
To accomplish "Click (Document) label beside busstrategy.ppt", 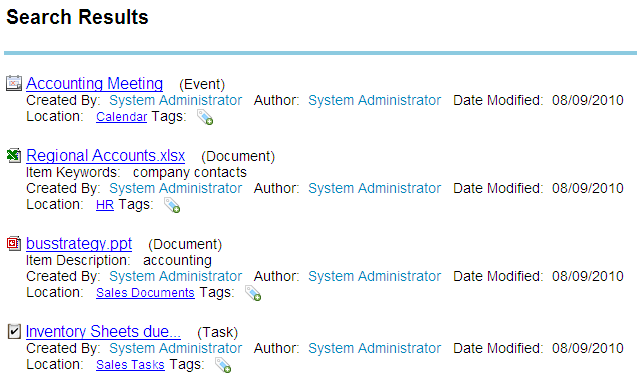I will (x=185, y=245).
